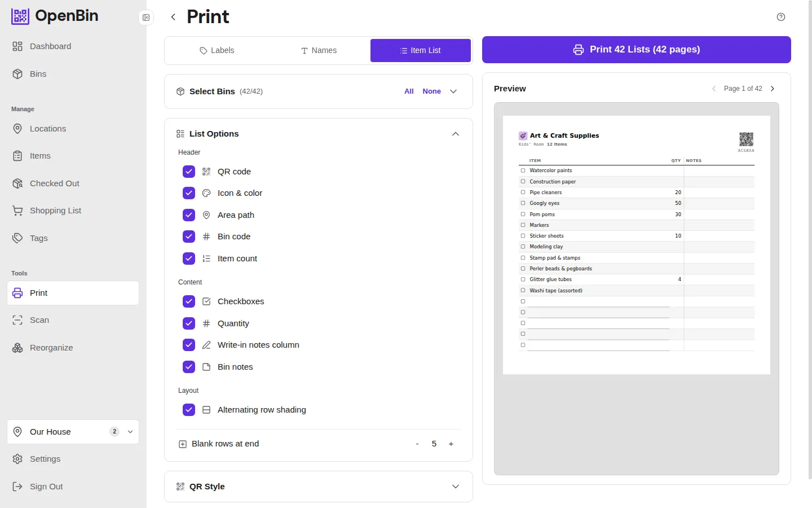Switch to the Names tab
This screenshot has height=508, width=812.
pos(319,50)
